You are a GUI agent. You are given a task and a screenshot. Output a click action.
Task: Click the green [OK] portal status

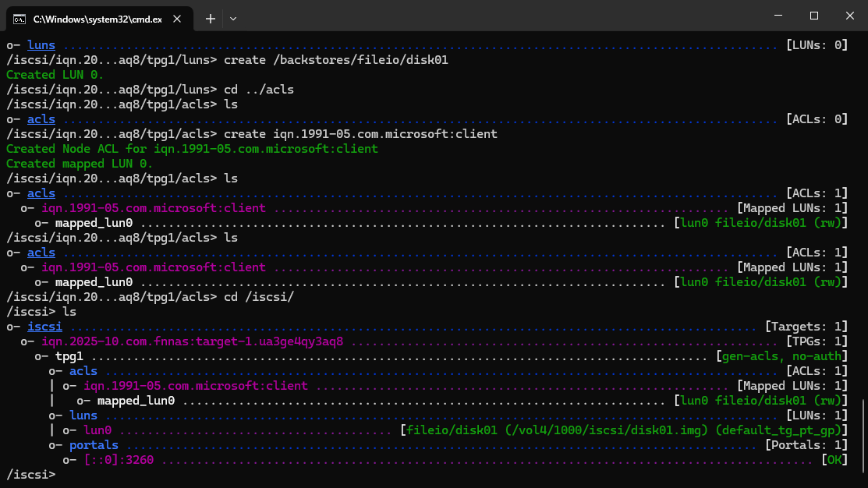click(x=834, y=460)
